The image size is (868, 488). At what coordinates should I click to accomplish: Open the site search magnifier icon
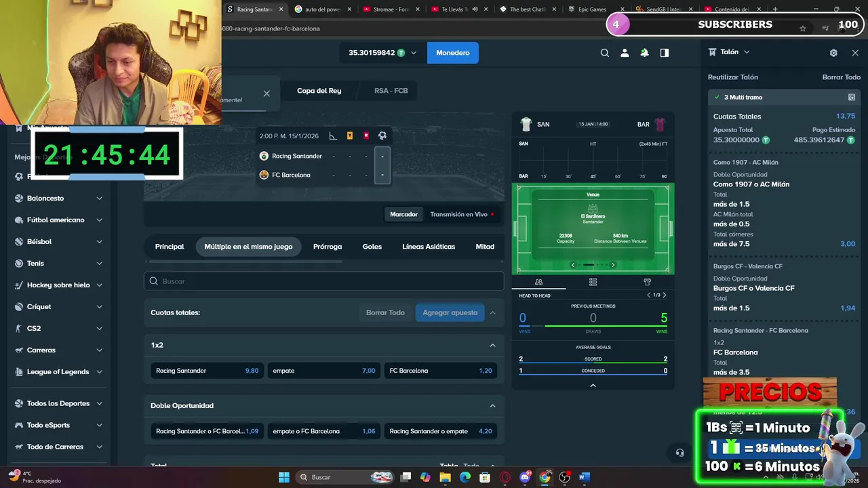click(605, 53)
